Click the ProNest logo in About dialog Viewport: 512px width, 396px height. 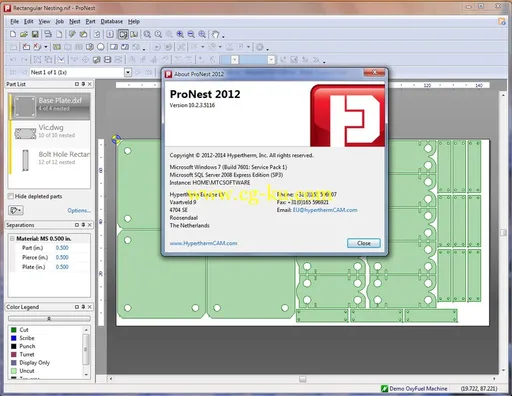[x=347, y=115]
